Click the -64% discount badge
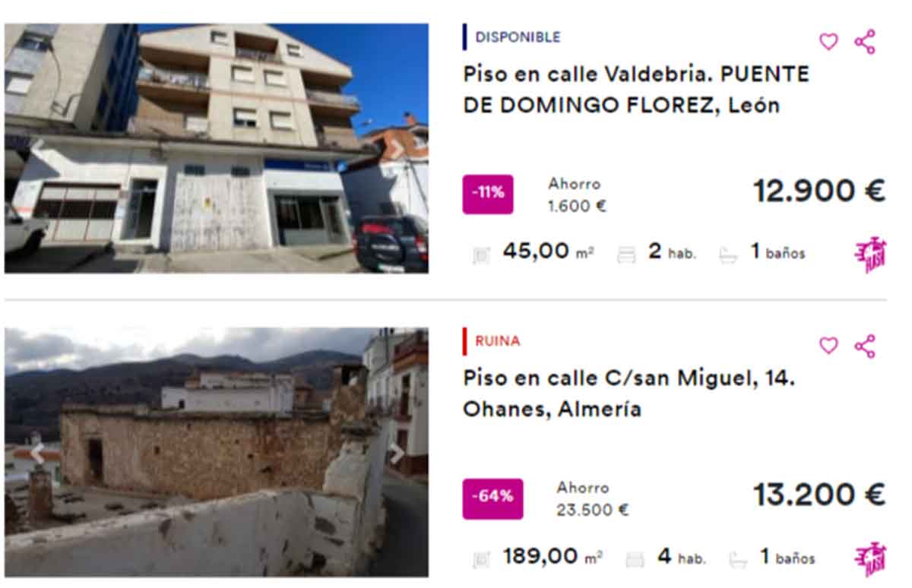912x588 pixels. pyautogui.click(x=492, y=498)
